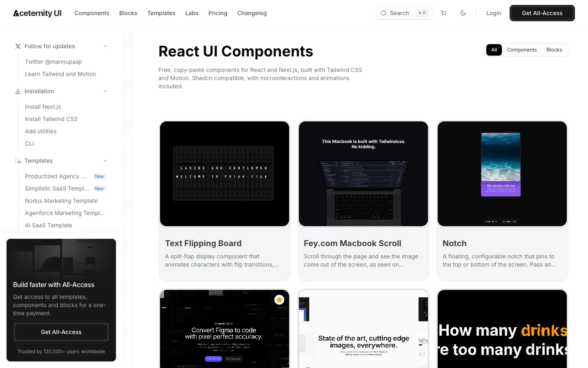Open the State of the art images card

[363, 329]
